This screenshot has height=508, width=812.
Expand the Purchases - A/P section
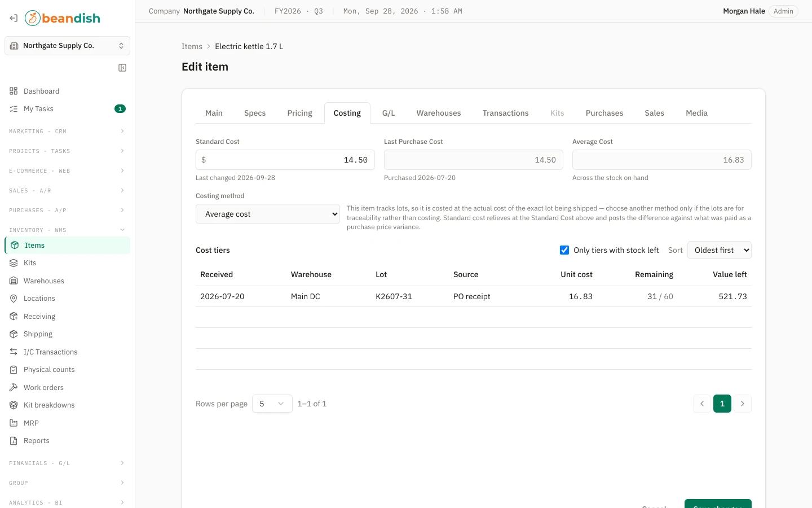coord(67,210)
